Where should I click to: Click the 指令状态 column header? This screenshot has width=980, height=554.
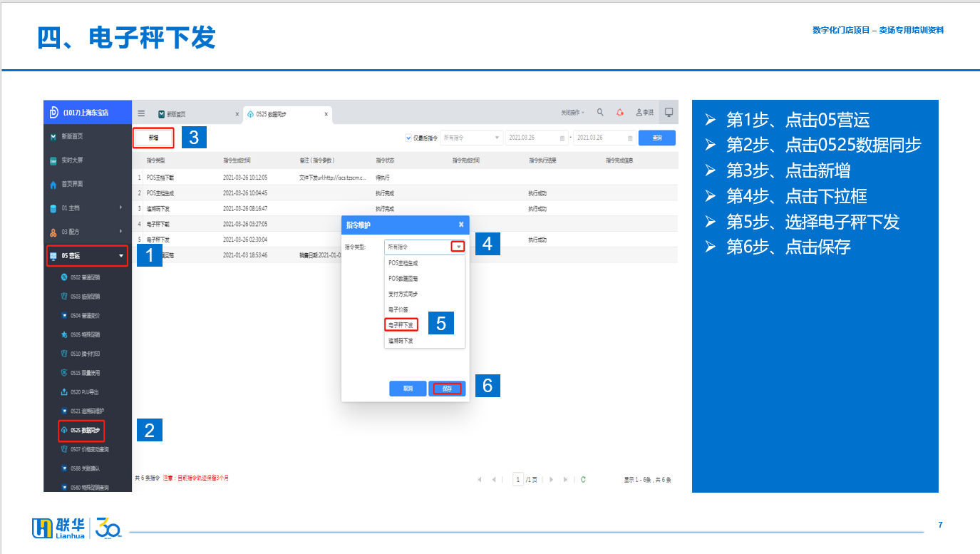pyautogui.click(x=386, y=161)
